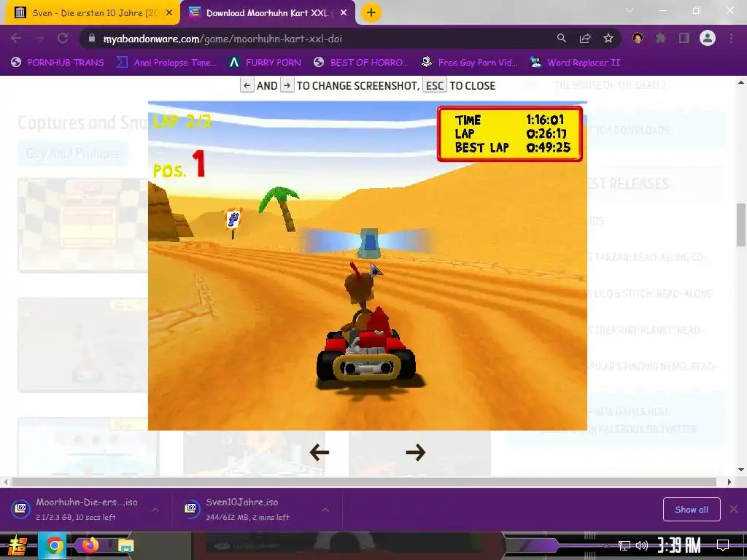Image resolution: width=747 pixels, height=560 pixels.
Task: Open Google Chrome from the taskbar
Action: click(x=55, y=545)
